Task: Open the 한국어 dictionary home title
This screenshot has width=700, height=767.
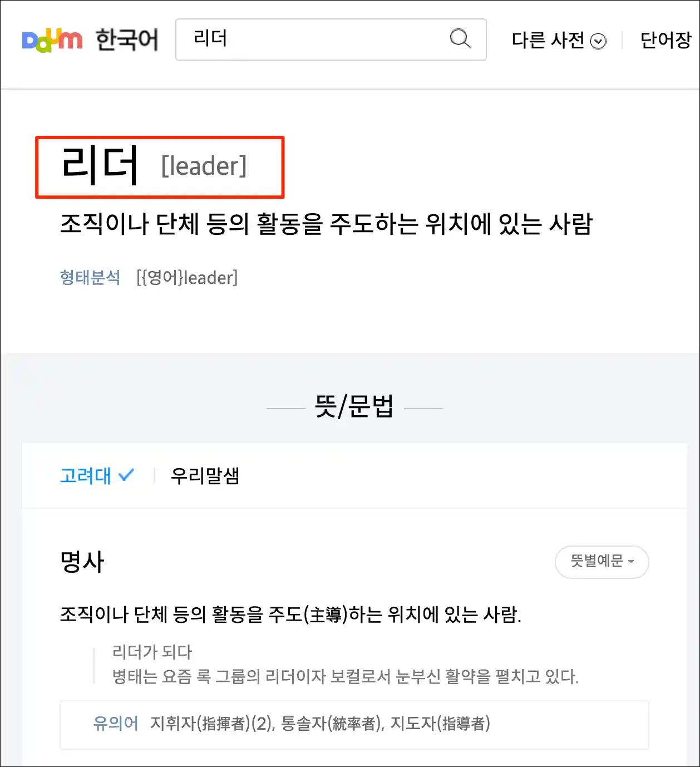Action: 127,40
